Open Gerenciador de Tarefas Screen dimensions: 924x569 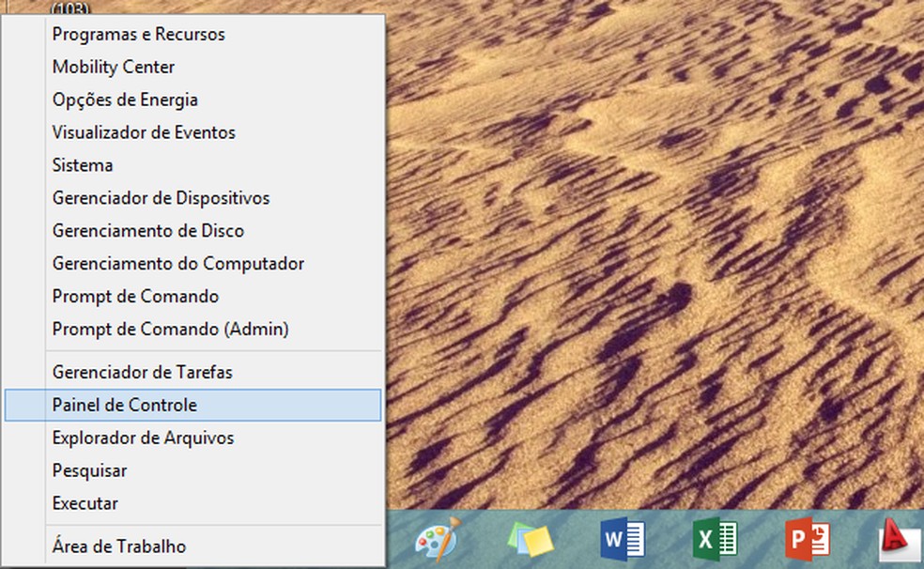click(x=192, y=372)
